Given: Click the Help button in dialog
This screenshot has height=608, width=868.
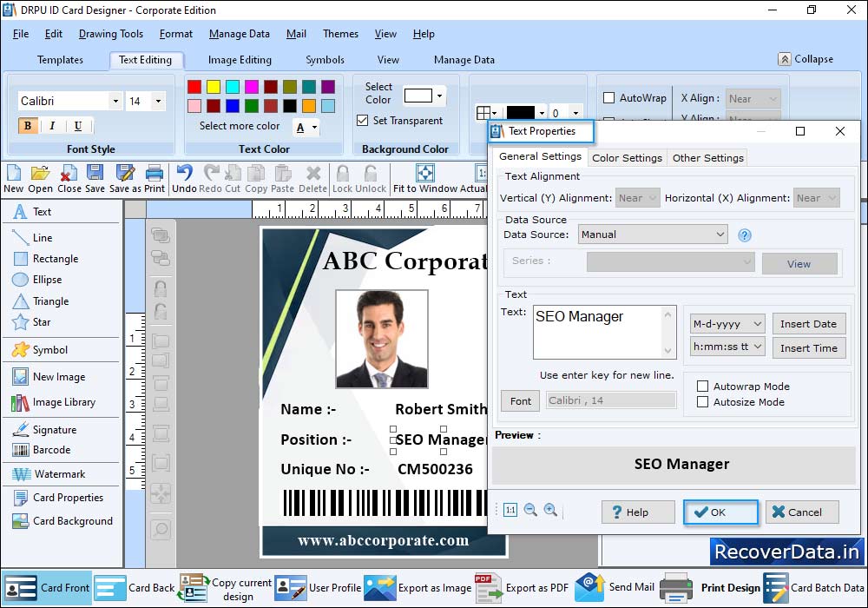Looking at the screenshot, I should [x=638, y=512].
